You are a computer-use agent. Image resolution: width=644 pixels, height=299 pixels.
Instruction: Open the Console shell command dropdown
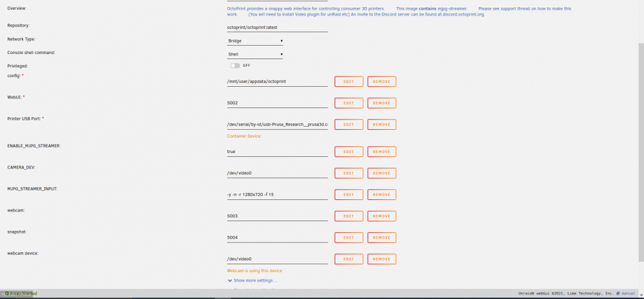tap(255, 54)
